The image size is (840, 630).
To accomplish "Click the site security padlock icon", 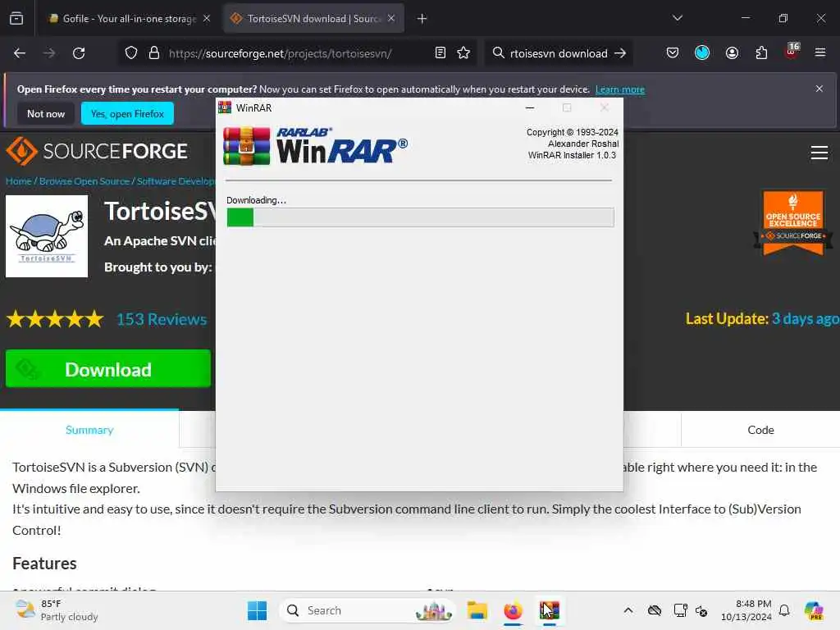I will 153,53.
